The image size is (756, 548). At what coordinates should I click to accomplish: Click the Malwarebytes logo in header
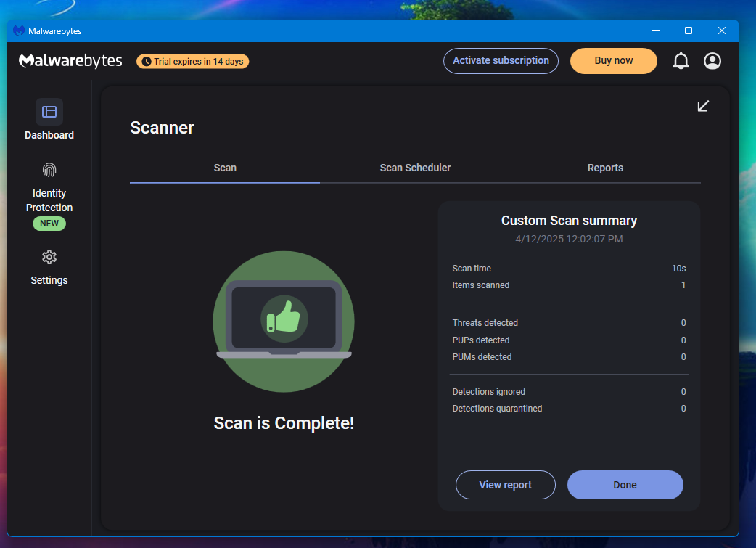point(70,61)
